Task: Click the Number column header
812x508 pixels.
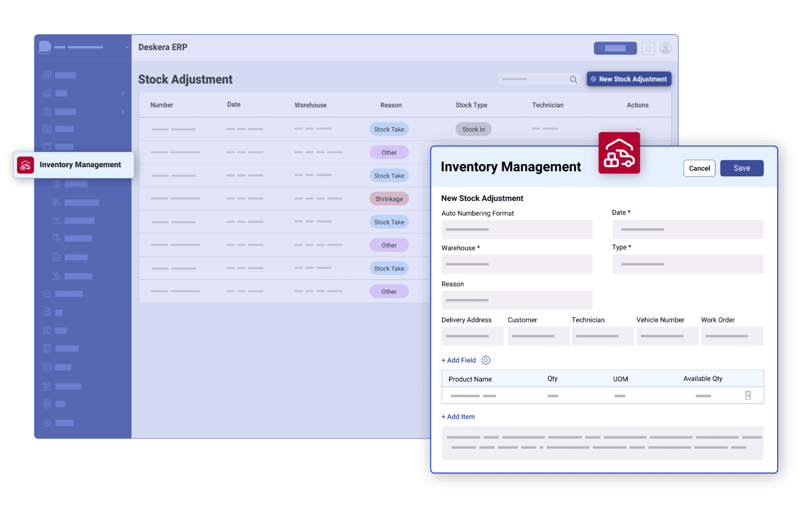Action: (162, 105)
